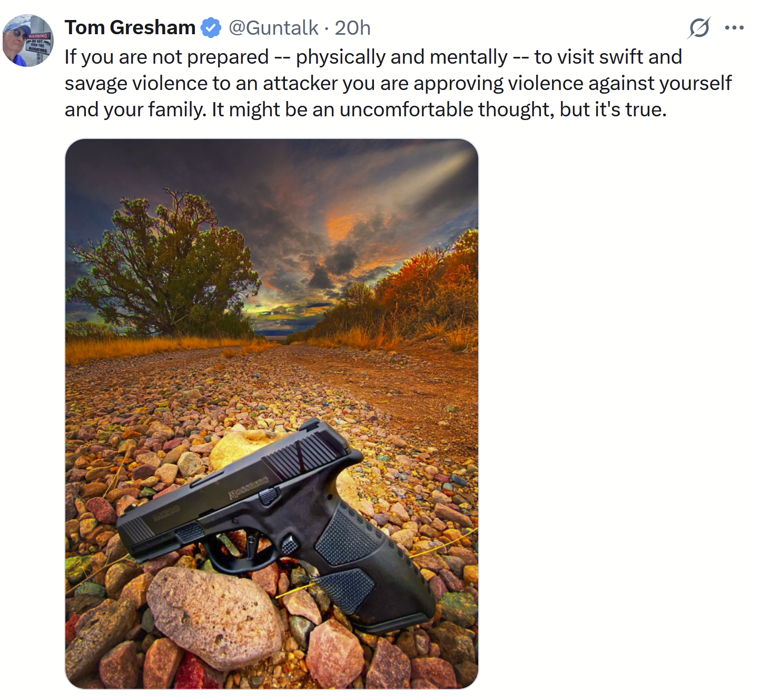Click the Mossberg engraving on the pistol slide

[248, 487]
